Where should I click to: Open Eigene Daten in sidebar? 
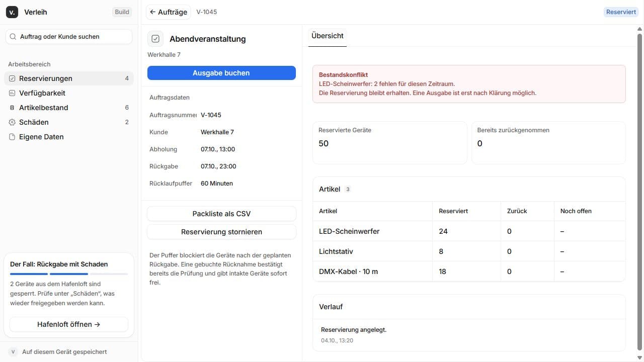click(x=69, y=137)
